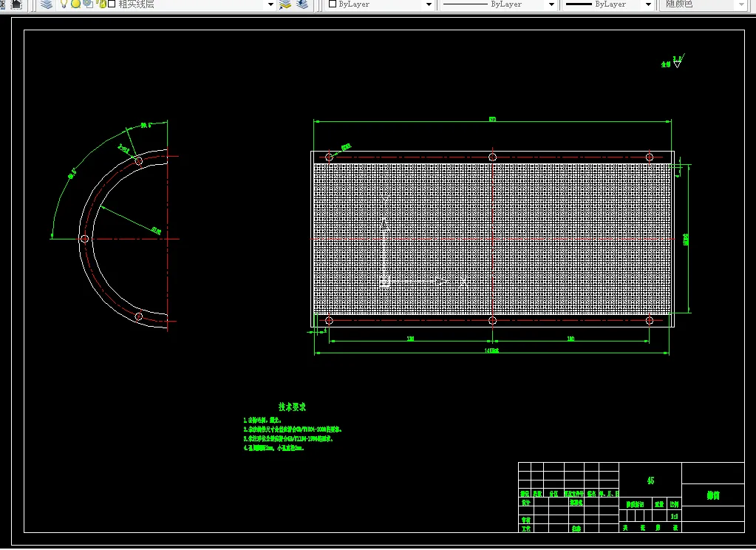Viewport: 756px width, 550px height.
Task: Toggle the layer lock padlock icon
Action: (x=101, y=4)
